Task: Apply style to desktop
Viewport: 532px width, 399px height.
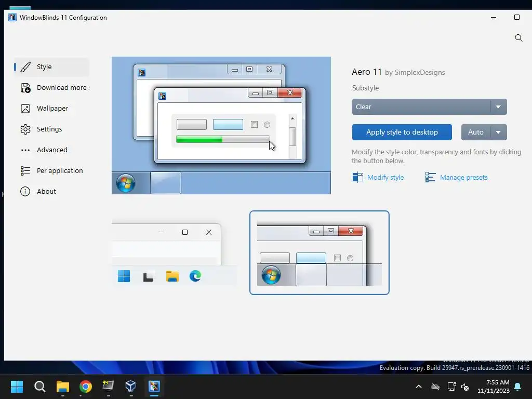Action: click(402, 132)
